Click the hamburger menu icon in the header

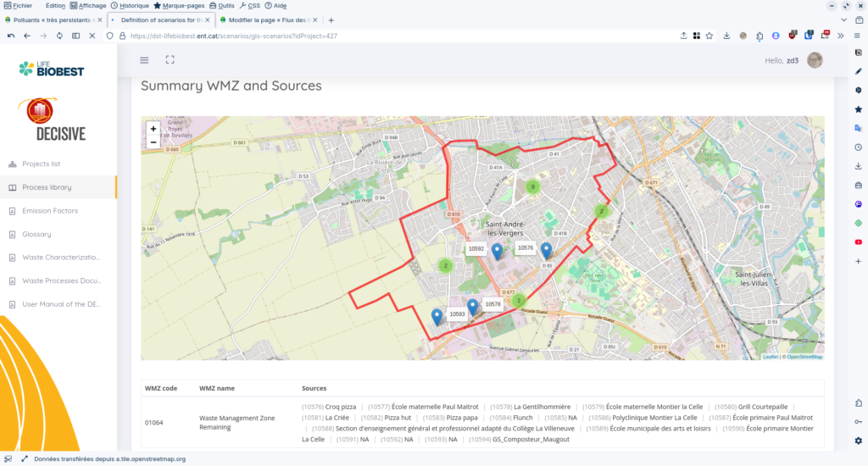[x=144, y=60]
